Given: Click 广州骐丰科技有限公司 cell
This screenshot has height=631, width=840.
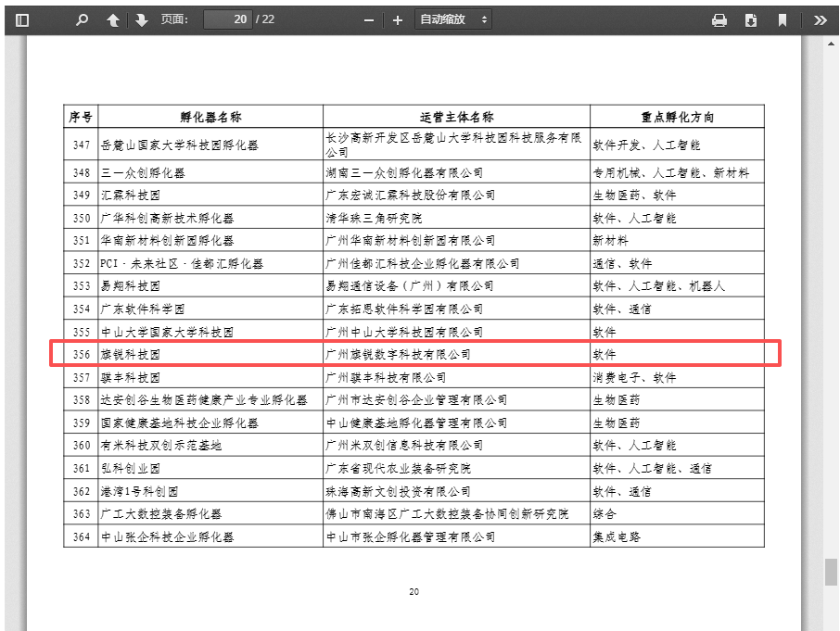Looking at the screenshot, I should (x=456, y=377).
